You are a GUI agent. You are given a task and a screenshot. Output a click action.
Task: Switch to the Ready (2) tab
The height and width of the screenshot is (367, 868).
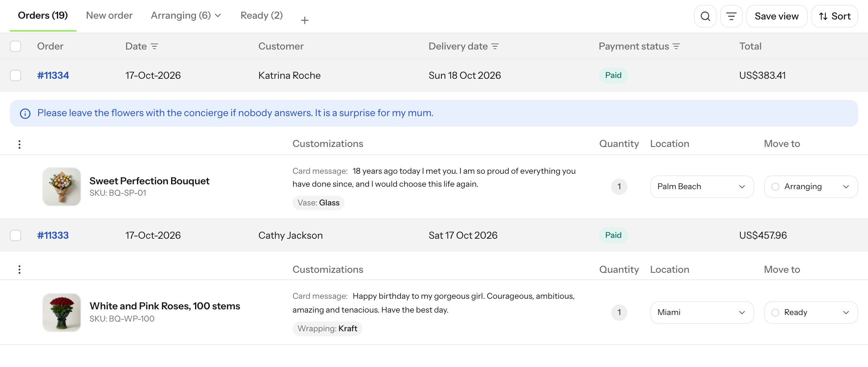pyautogui.click(x=262, y=15)
